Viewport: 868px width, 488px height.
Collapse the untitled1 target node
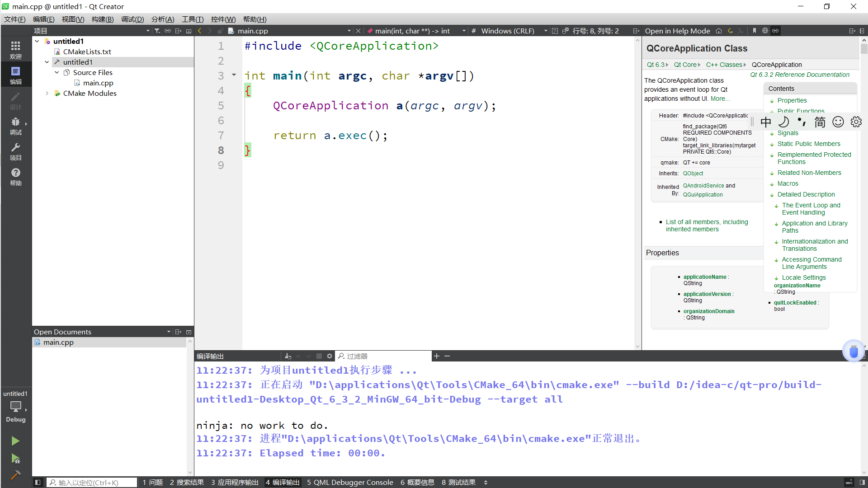pyautogui.click(x=47, y=62)
